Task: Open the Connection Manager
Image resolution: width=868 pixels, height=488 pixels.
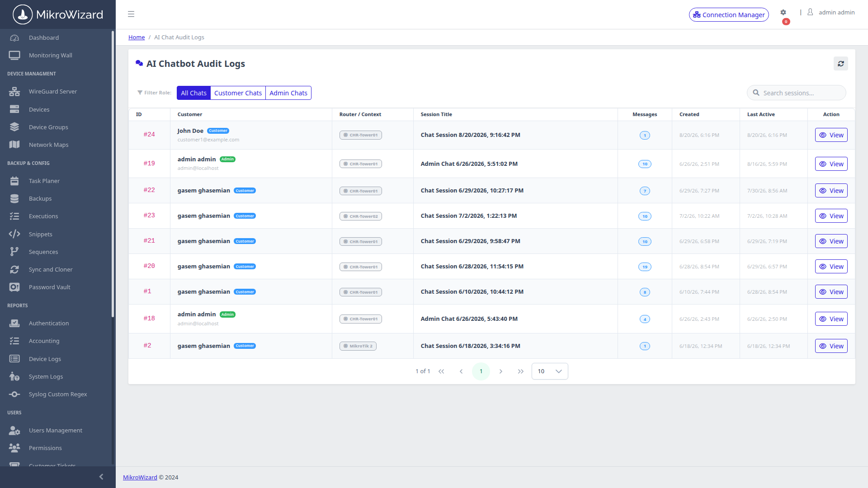Action: 729,15
